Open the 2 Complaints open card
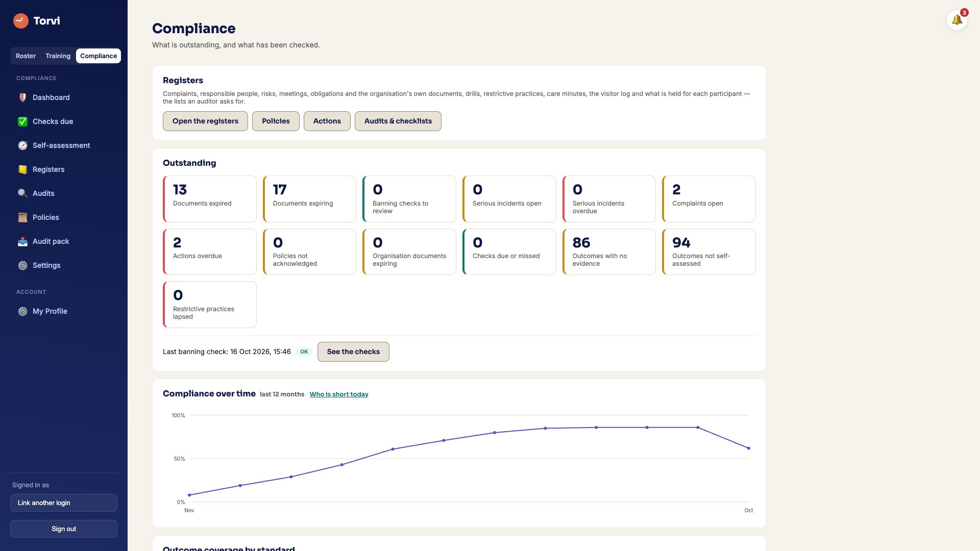Screen dimensions: 980x551 (x=709, y=199)
